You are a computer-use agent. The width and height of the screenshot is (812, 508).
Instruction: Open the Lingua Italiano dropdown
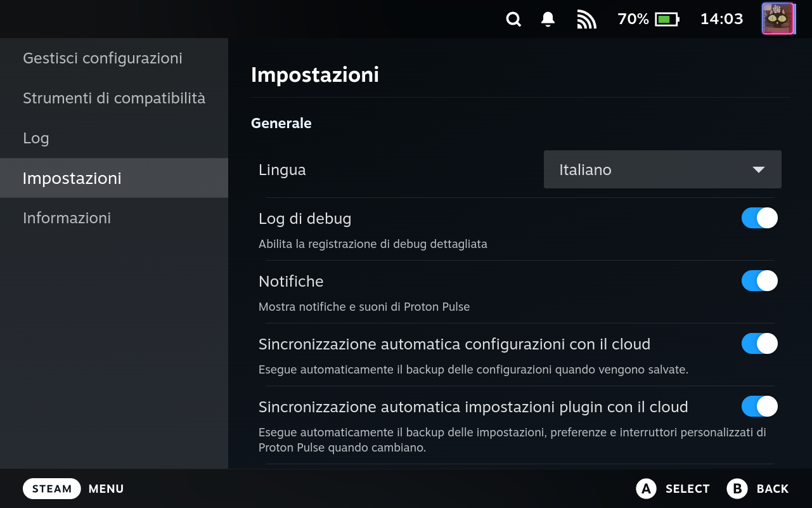pos(662,169)
